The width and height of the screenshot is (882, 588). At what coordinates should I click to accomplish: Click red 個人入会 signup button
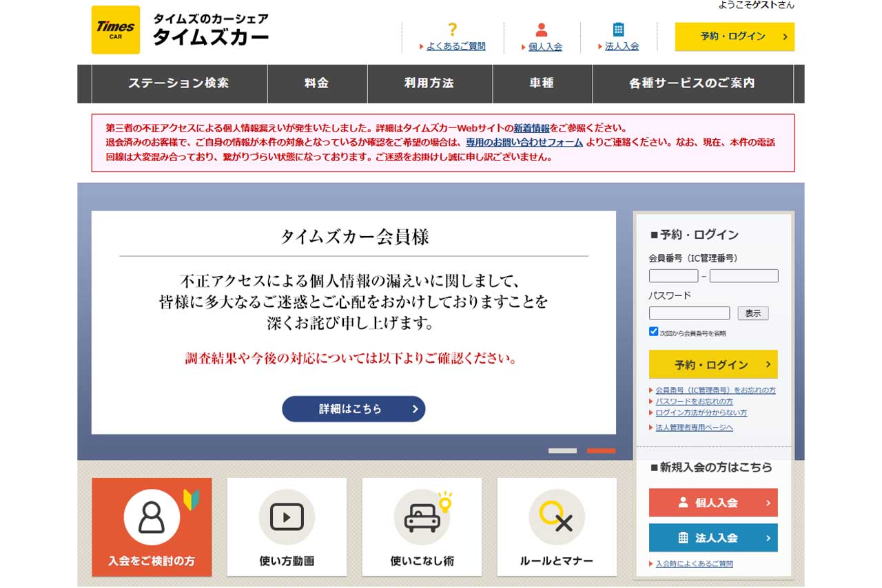[713, 503]
